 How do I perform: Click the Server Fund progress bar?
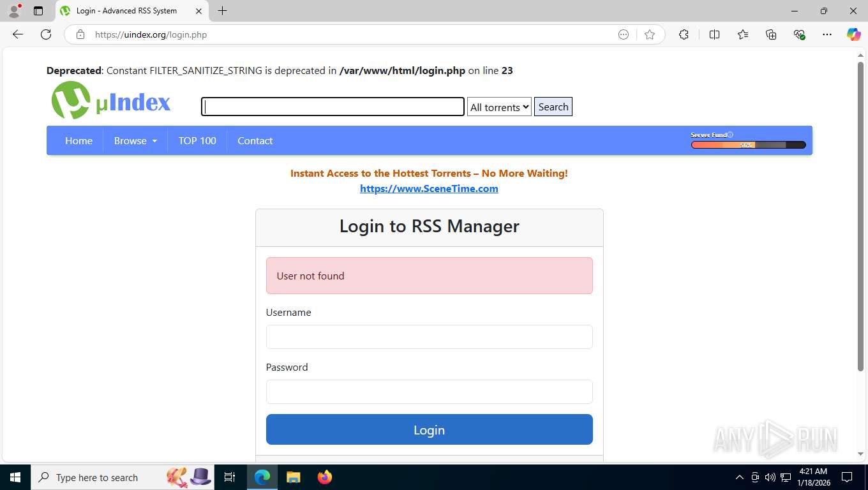pyautogui.click(x=748, y=145)
